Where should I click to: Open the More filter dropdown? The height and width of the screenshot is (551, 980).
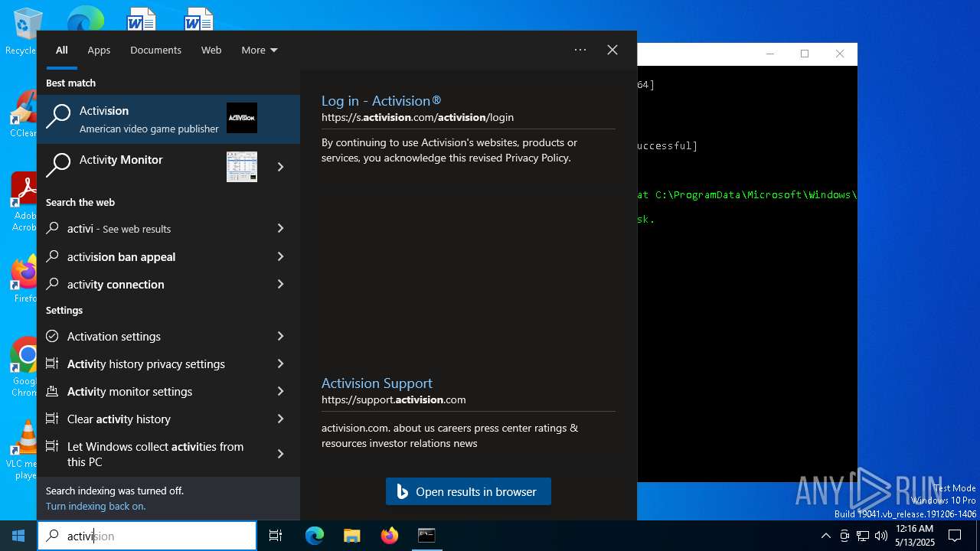click(260, 50)
